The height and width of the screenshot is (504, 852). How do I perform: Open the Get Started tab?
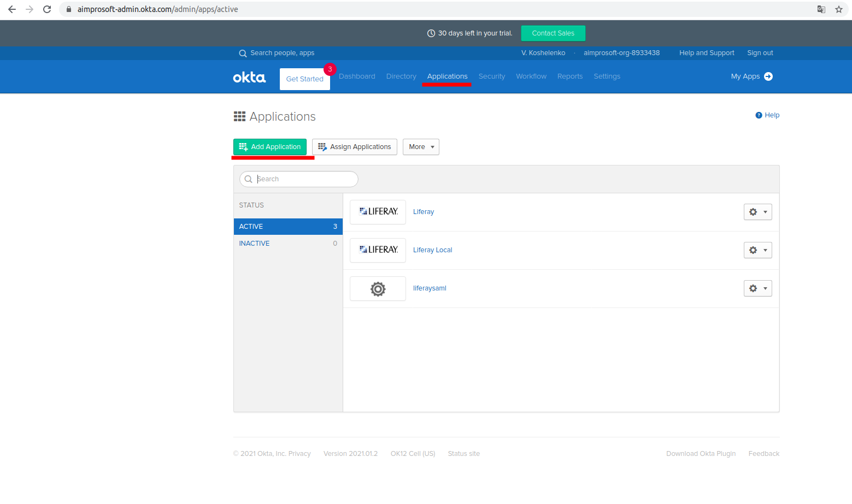305,79
